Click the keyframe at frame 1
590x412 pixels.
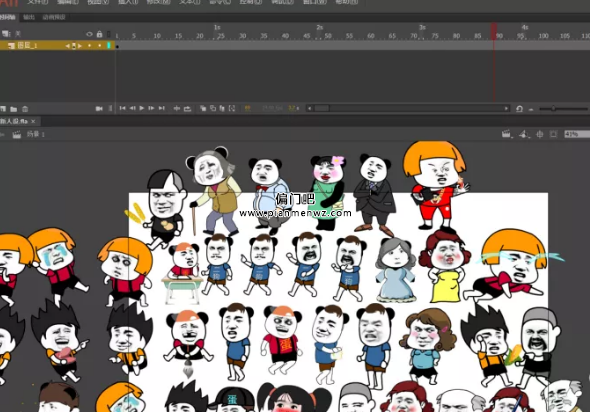(x=117, y=46)
